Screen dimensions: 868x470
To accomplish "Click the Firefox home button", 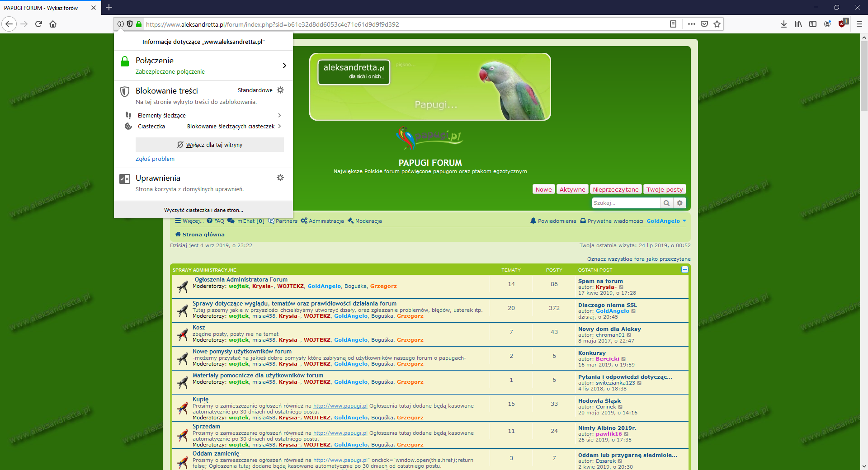I will [x=53, y=24].
